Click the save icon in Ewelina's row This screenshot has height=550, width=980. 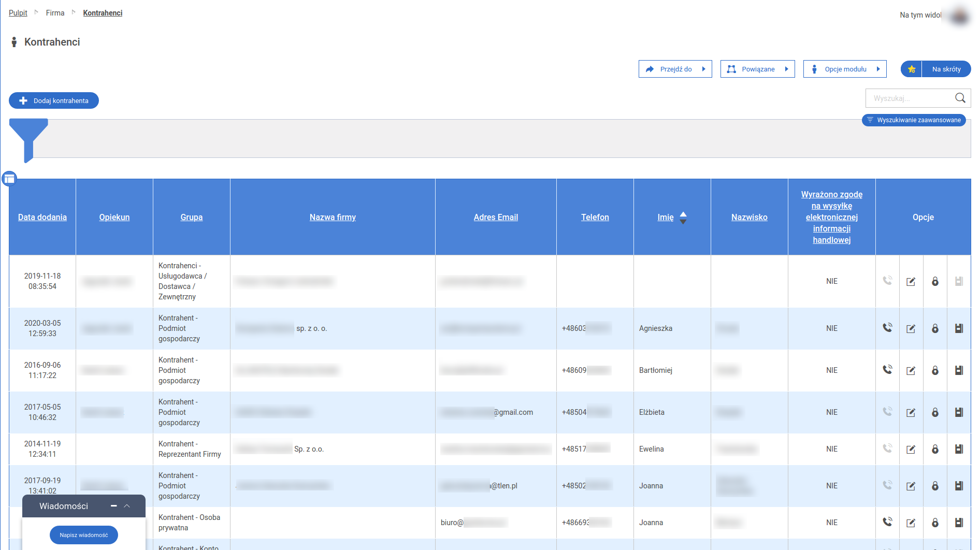(959, 449)
